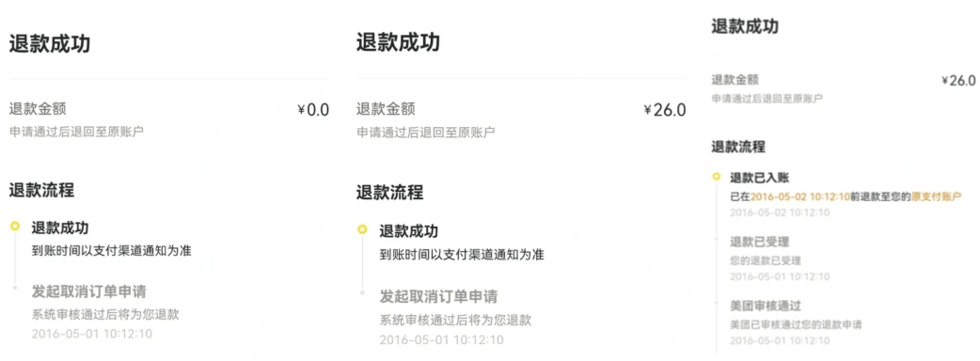Open the orange 原支付账户 link

click(x=936, y=196)
